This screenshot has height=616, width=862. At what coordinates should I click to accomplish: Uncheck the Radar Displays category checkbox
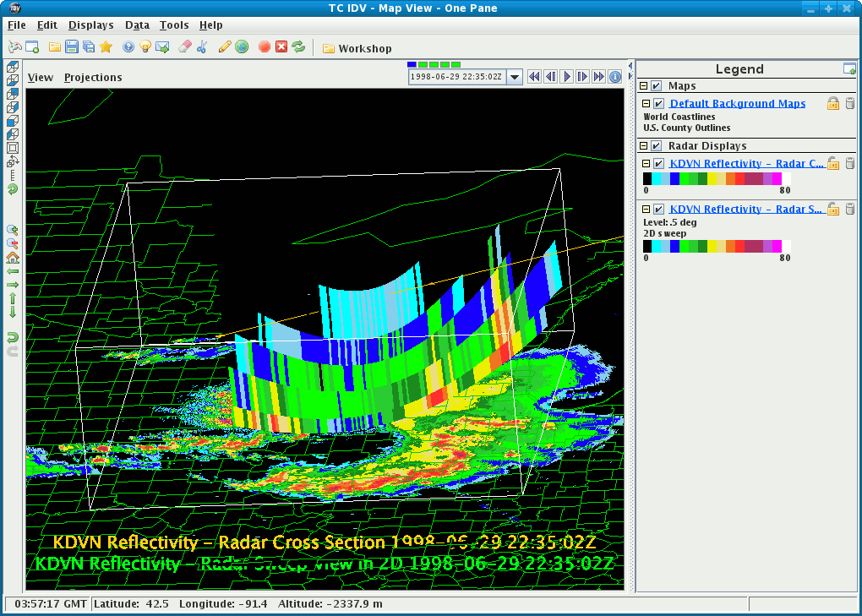tap(657, 146)
